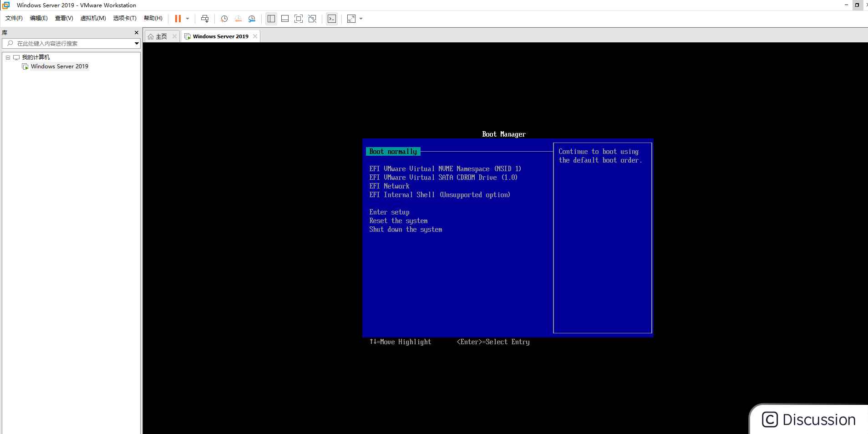Screen dimensions: 868x434
Task: Show or hide the thumbnail bar
Action: (x=285, y=19)
